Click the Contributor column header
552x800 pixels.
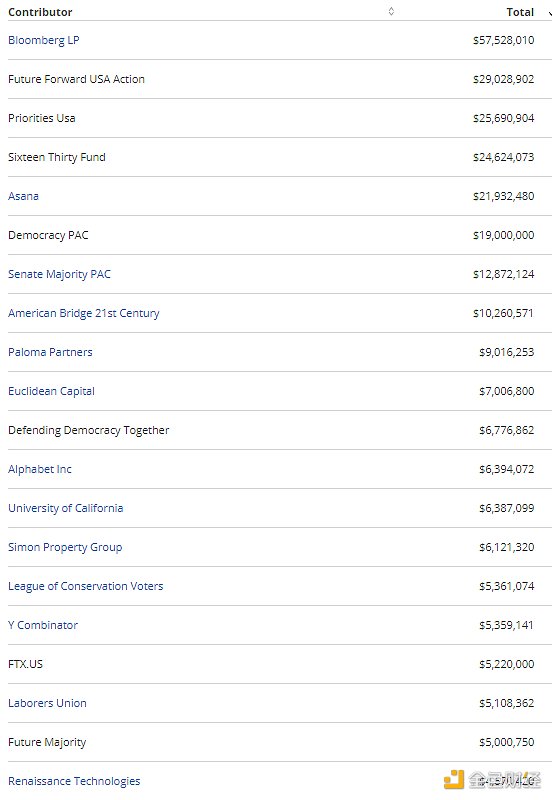[40, 12]
